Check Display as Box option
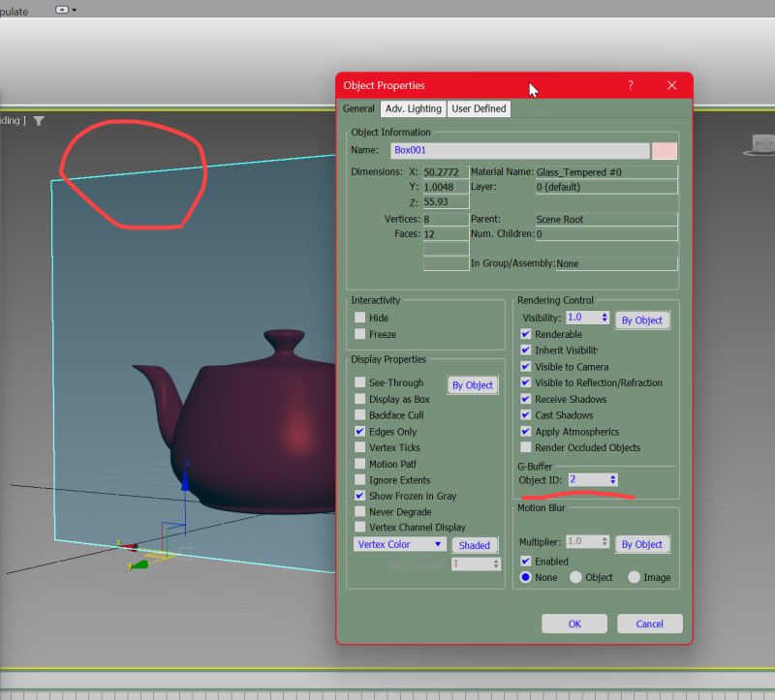The image size is (775, 700). point(360,399)
